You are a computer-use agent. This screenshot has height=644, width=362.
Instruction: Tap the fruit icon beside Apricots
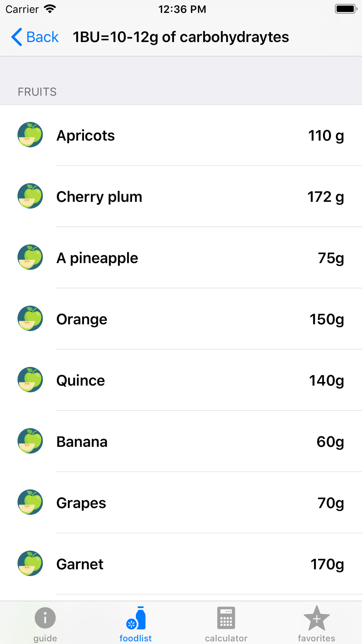tap(30, 135)
